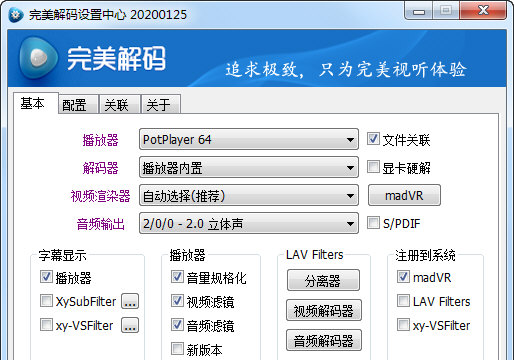Uncheck the 文件关联 checkbox
Viewport: 516px width, 360px height.
(373, 139)
